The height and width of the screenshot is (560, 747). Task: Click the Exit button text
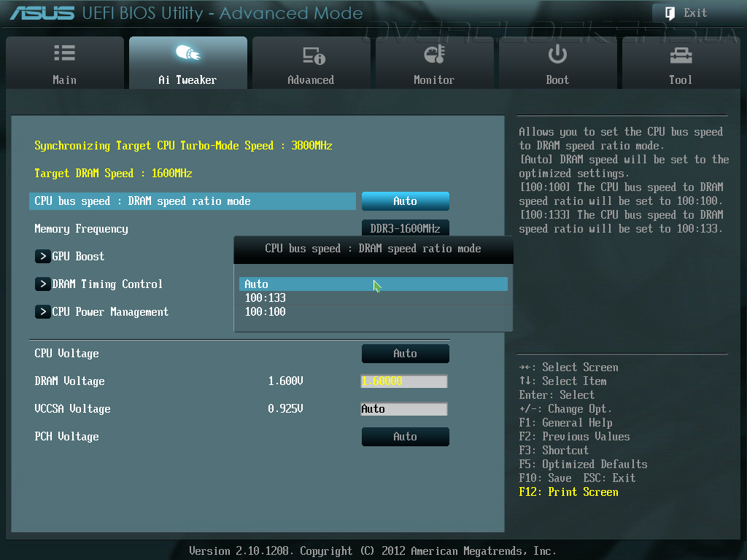click(695, 13)
